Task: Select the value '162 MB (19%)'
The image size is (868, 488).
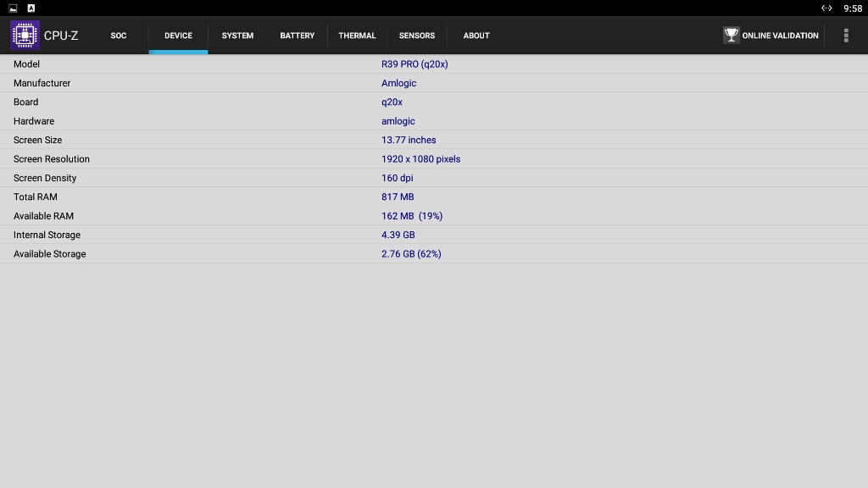Action: 412,216
